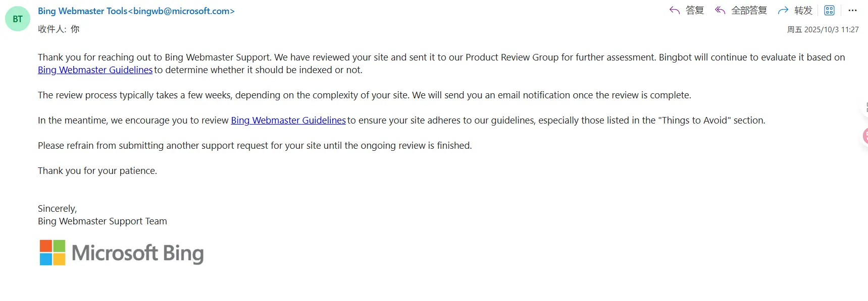Open the apps grid icon in message toolbar
The height and width of the screenshot is (301, 868).
(x=829, y=10)
